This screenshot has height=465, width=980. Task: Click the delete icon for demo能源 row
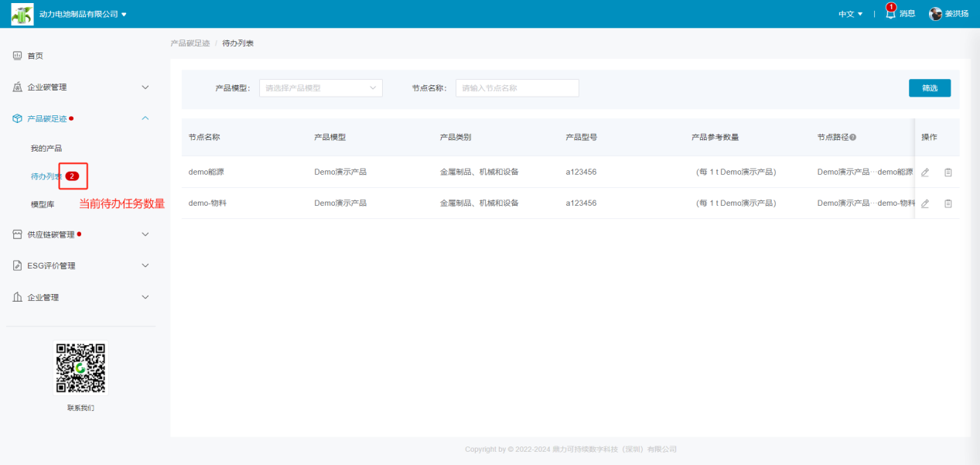948,173
